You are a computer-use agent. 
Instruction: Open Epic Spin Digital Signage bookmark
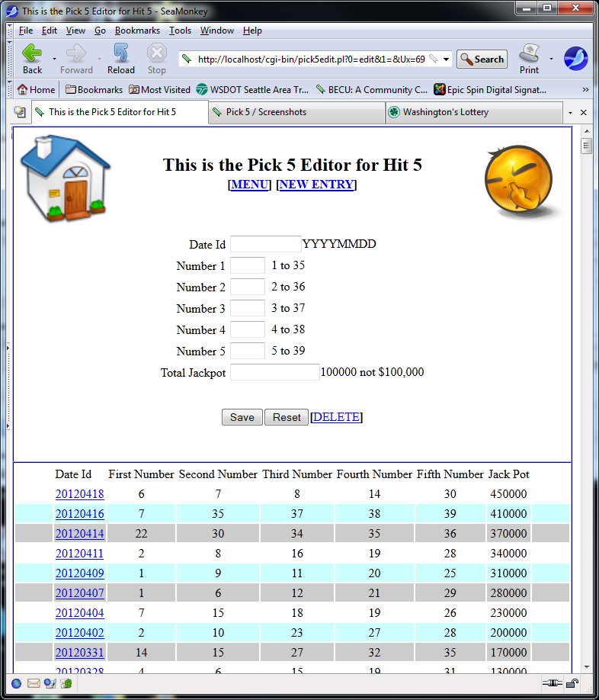[x=490, y=90]
